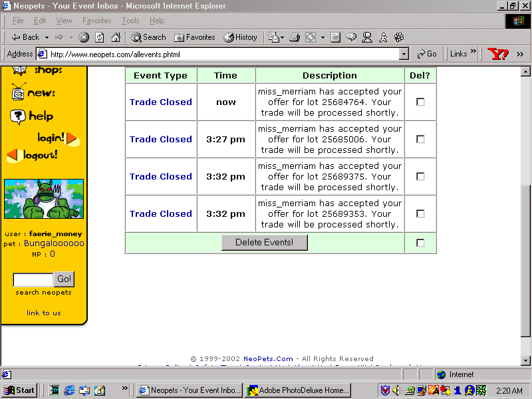
Task: Open the Tools menu
Action: [130, 21]
